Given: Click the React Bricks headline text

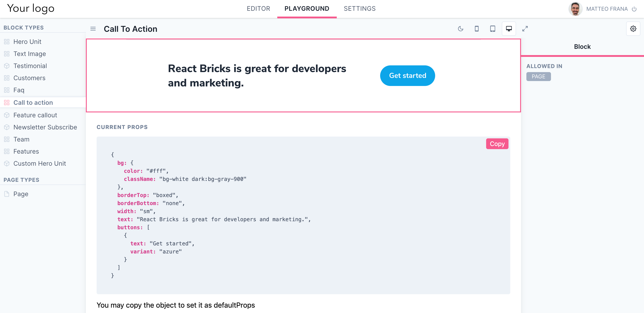Looking at the screenshot, I should point(257,76).
